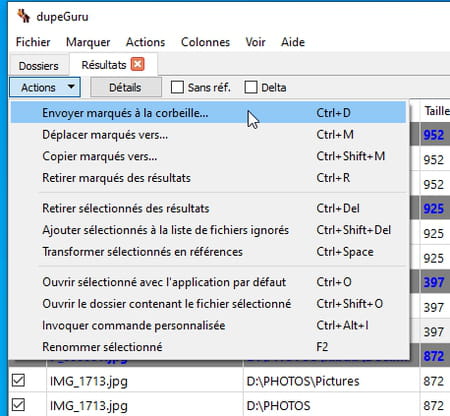Choose Renommer sélectionné
This screenshot has width=450, height=416.
coord(208,347)
